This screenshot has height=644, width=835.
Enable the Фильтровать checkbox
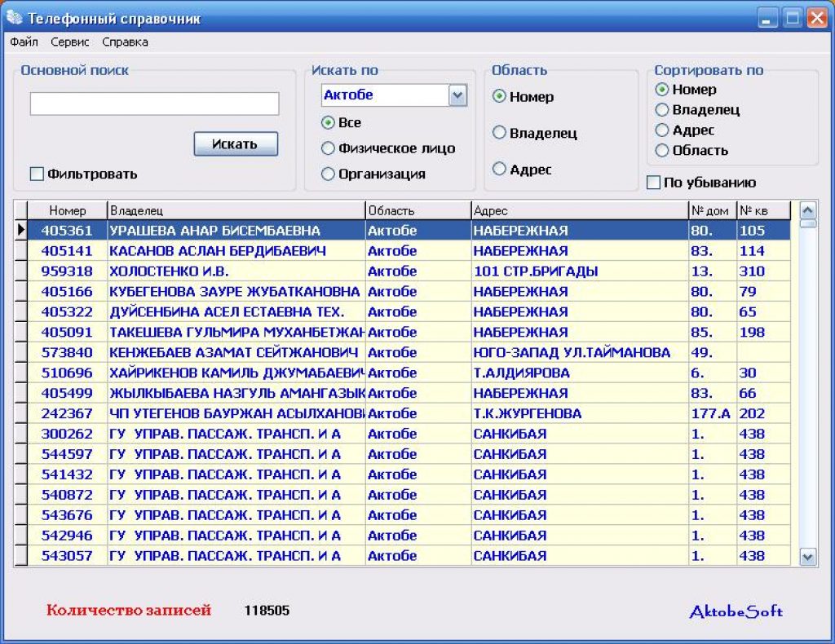[x=37, y=174]
